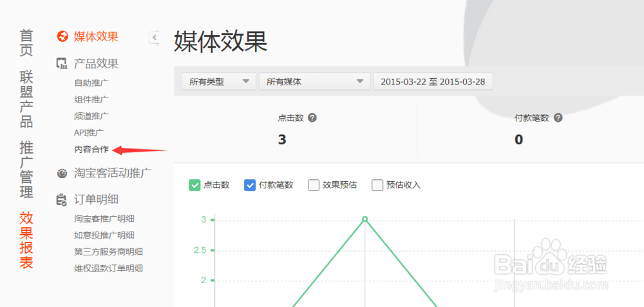This screenshot has height=307, width=644.
Task: Enable the 预估收入 checkbox
Action: click(x=377, y=185)
